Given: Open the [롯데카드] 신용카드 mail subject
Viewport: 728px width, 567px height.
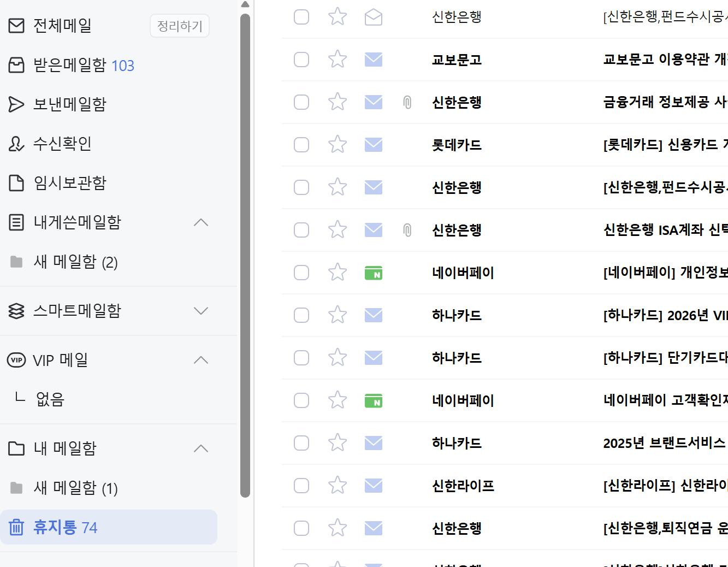Looking at the screenshot, I should [665, 145].
